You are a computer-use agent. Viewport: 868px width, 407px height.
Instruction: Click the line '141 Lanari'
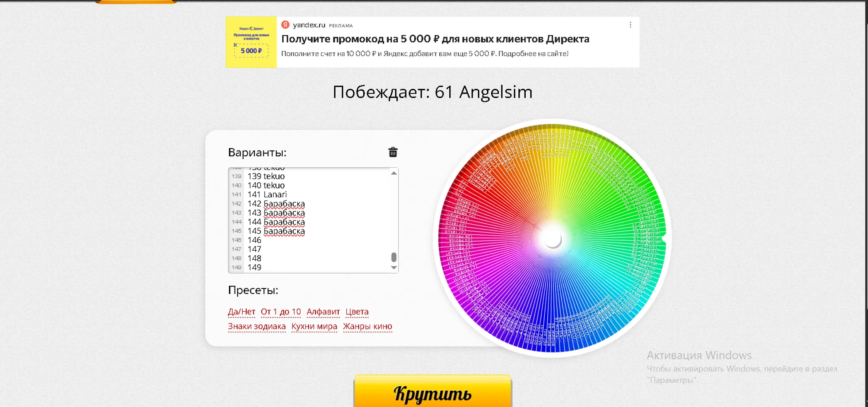(267, 195)
